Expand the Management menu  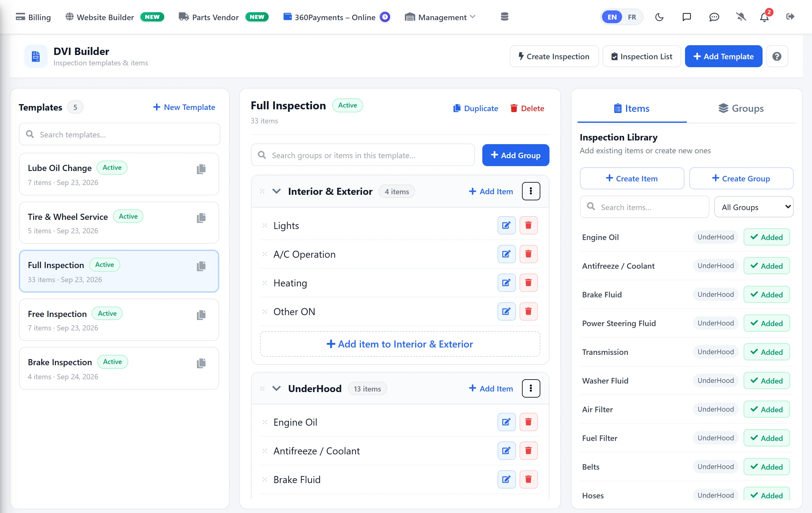coord(440,17)
